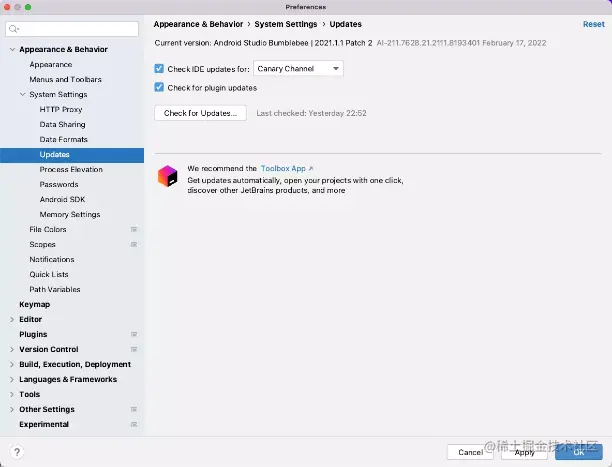Screen dimensions: 612x467
Task: Confirm with the OK button
Action: click(x=579, y=452)
